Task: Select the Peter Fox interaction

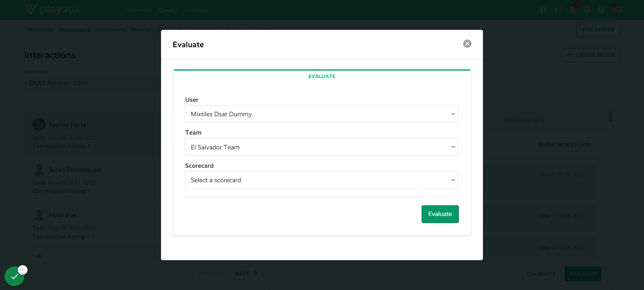Action: point(93,224)
